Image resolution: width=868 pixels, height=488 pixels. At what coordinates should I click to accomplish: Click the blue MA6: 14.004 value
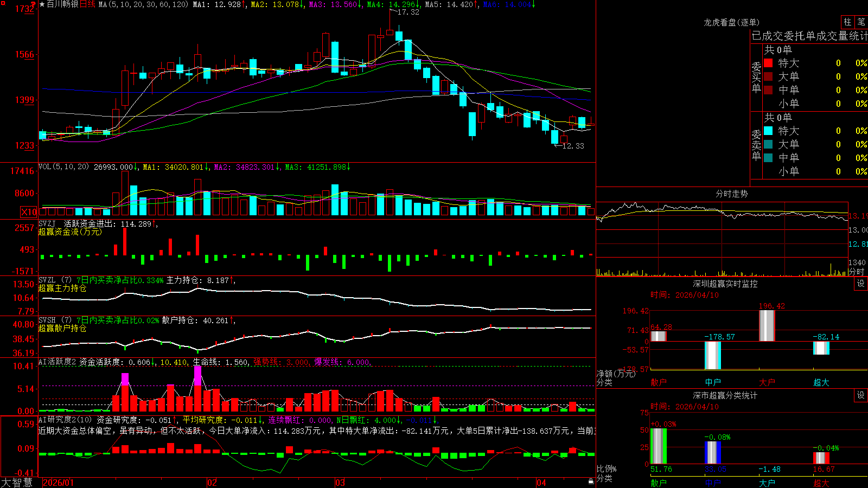pyautogui.click(x=509, y=4)
